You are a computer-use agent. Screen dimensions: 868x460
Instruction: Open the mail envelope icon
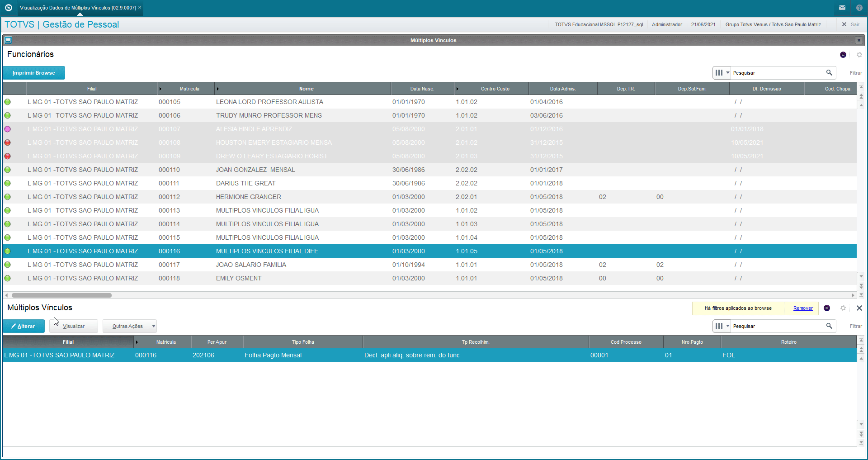[842, 8]
